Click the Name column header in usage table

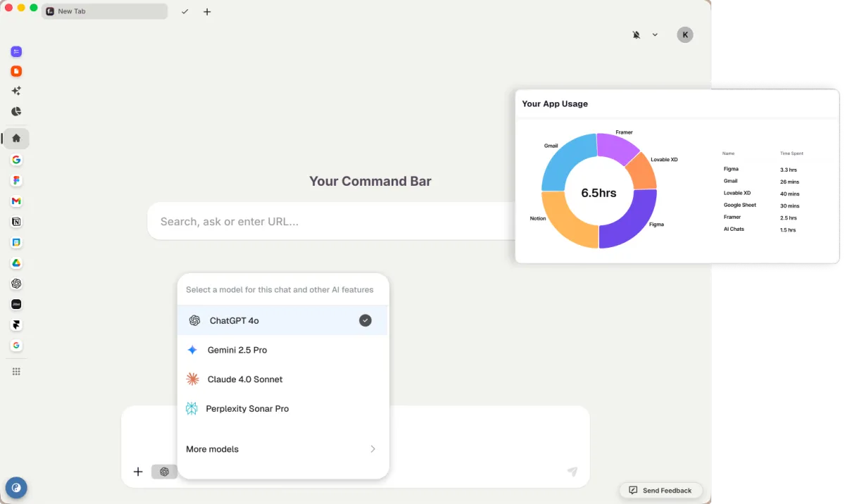728,153
